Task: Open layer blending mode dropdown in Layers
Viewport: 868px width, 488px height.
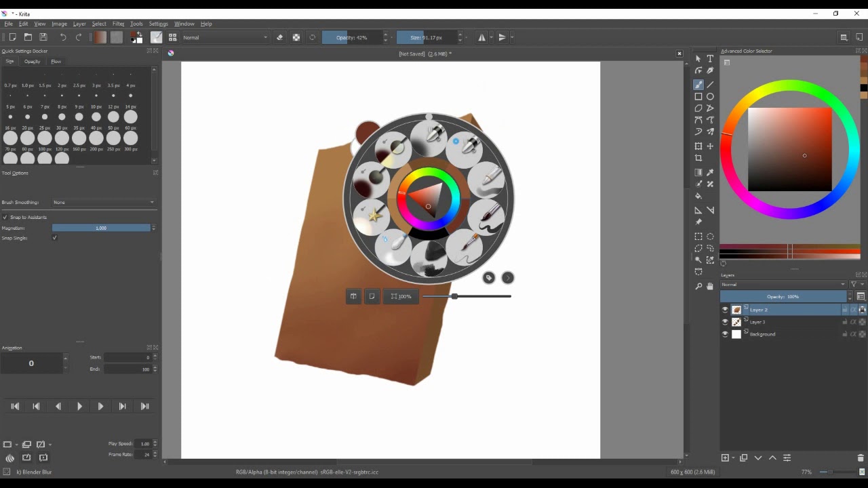Action: click(x=784, y=285)
